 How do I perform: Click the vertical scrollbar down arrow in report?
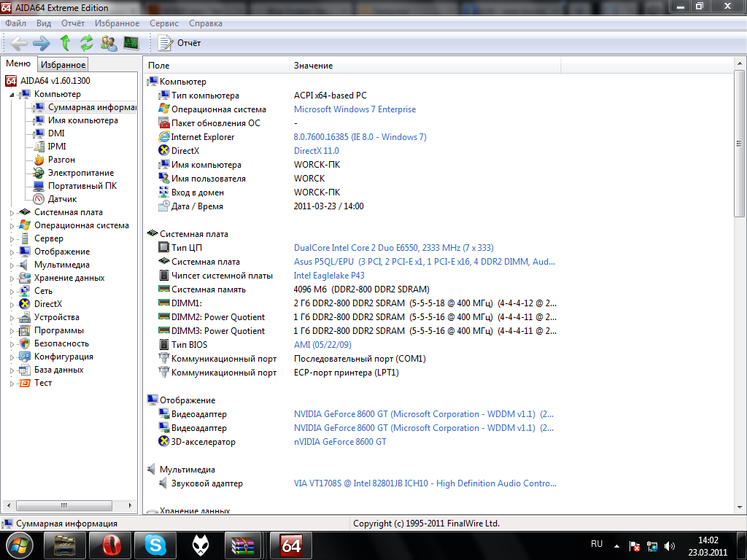[x=740, y=507]
